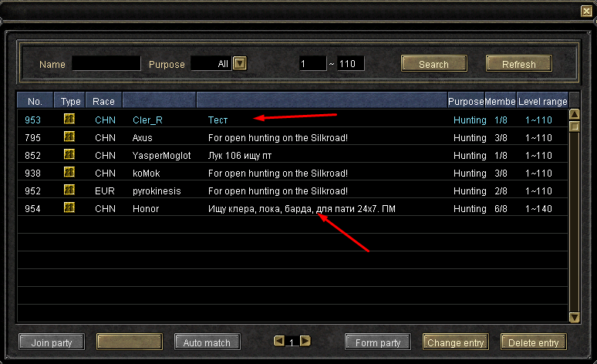Click the Delete entry button
The width and height of the screenshot is (597, 364).
[534, 342]
